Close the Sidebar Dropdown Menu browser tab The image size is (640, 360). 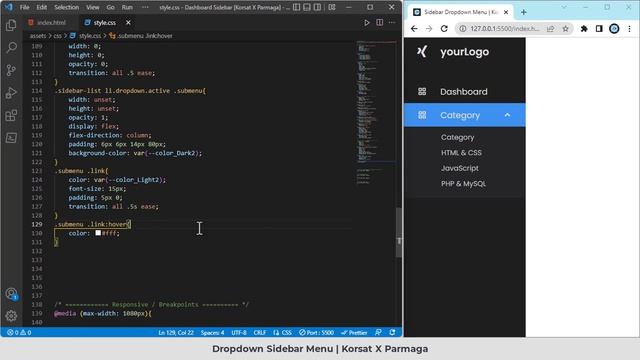pos(506,12)
